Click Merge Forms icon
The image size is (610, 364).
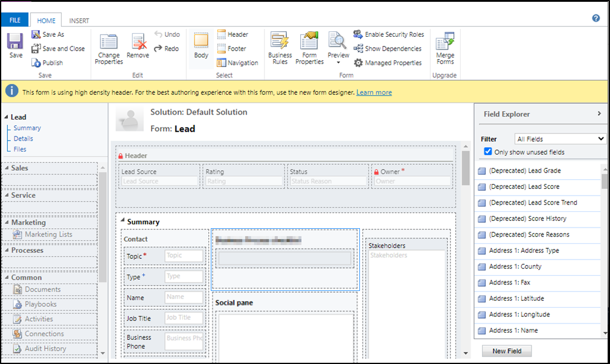[445, 42]
